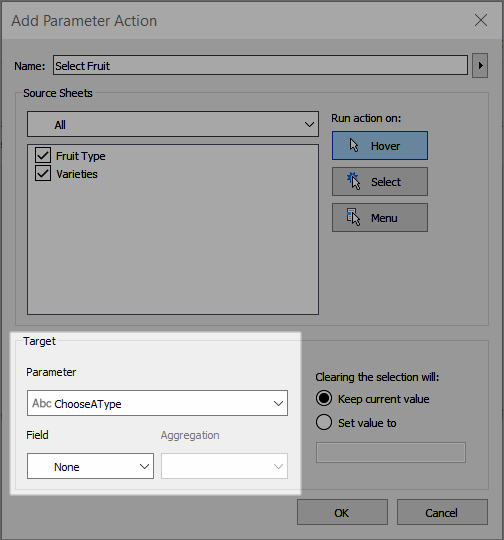Viewport: 504px width, 540px height.
Task: Choose the Set value to option
Action: (324, 422)
